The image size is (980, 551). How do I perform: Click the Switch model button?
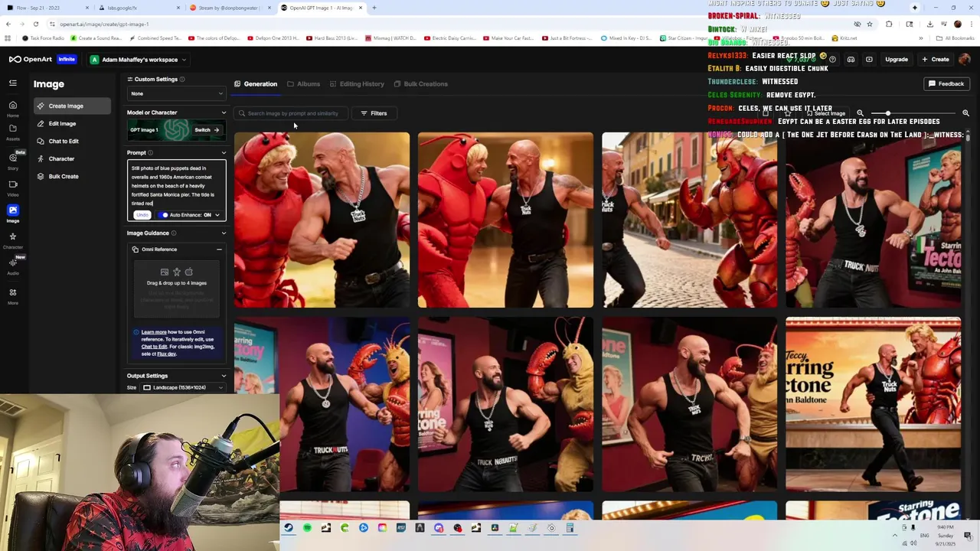207,130
